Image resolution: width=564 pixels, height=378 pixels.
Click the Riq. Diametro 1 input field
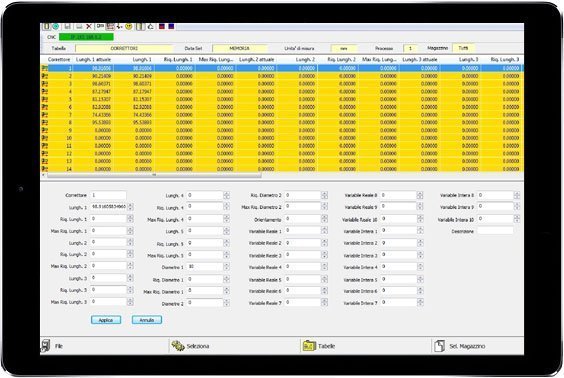[205, 279]
